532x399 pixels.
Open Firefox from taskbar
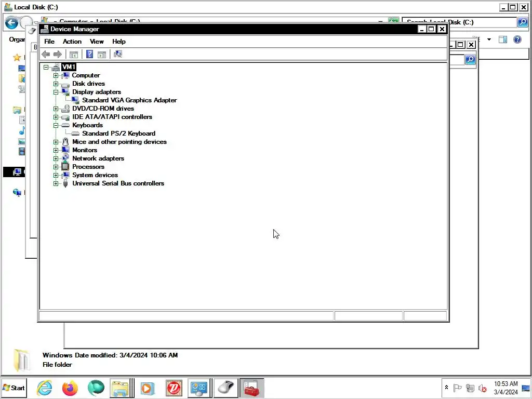(x=70, y=388)
